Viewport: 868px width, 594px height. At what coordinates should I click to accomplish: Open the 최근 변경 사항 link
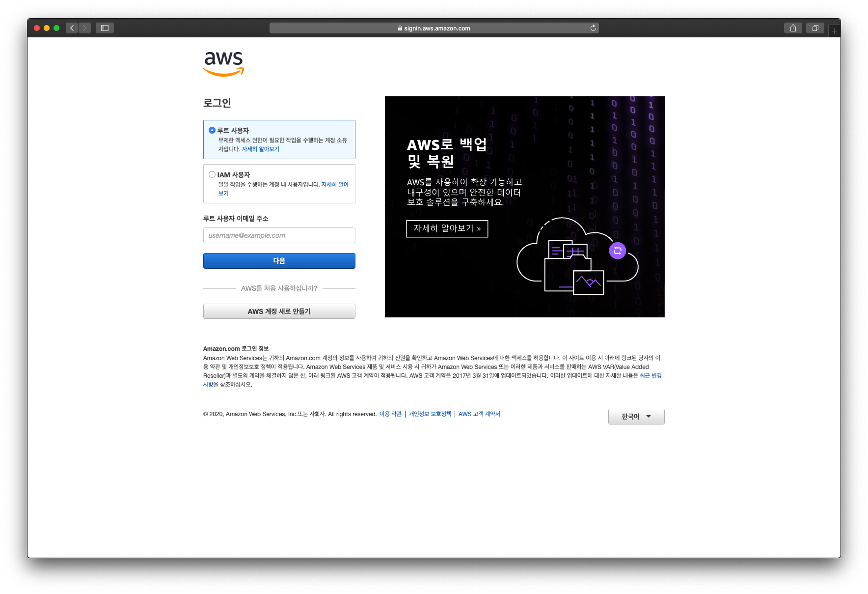click(651, 375)
